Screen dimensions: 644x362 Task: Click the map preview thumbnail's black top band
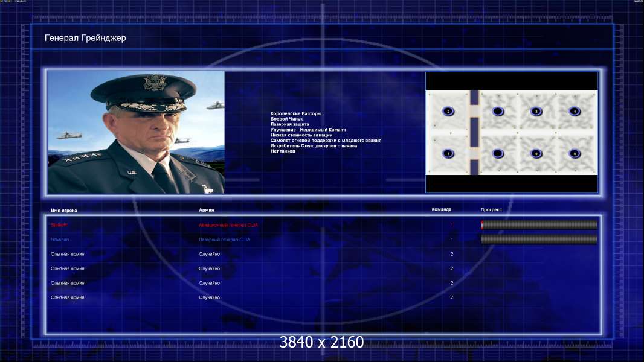point(512,81)
